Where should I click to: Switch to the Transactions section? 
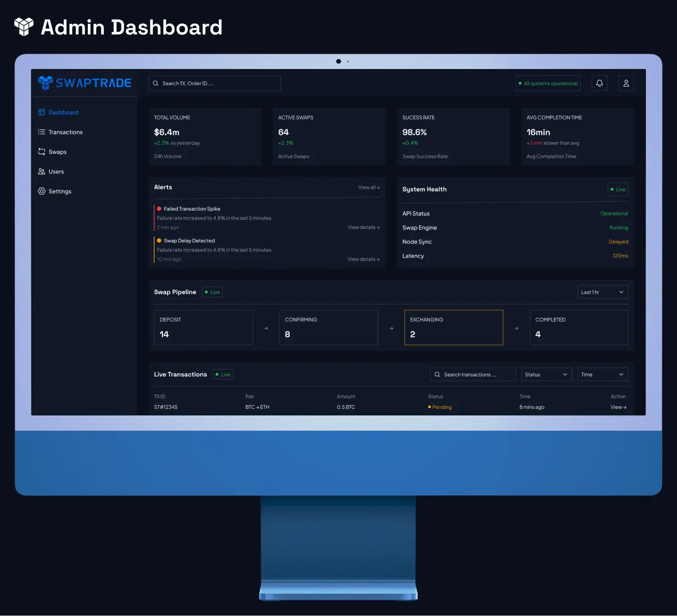65,132
